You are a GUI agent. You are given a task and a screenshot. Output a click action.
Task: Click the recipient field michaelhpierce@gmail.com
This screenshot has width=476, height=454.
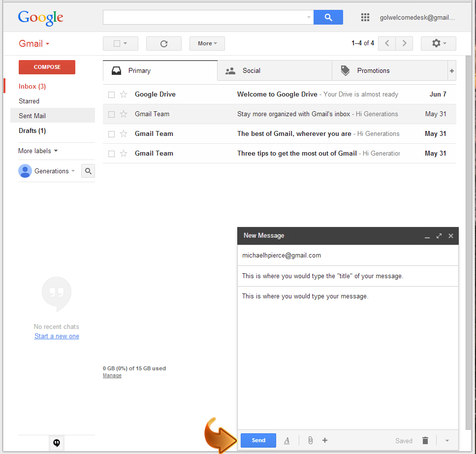pos(348,256)
